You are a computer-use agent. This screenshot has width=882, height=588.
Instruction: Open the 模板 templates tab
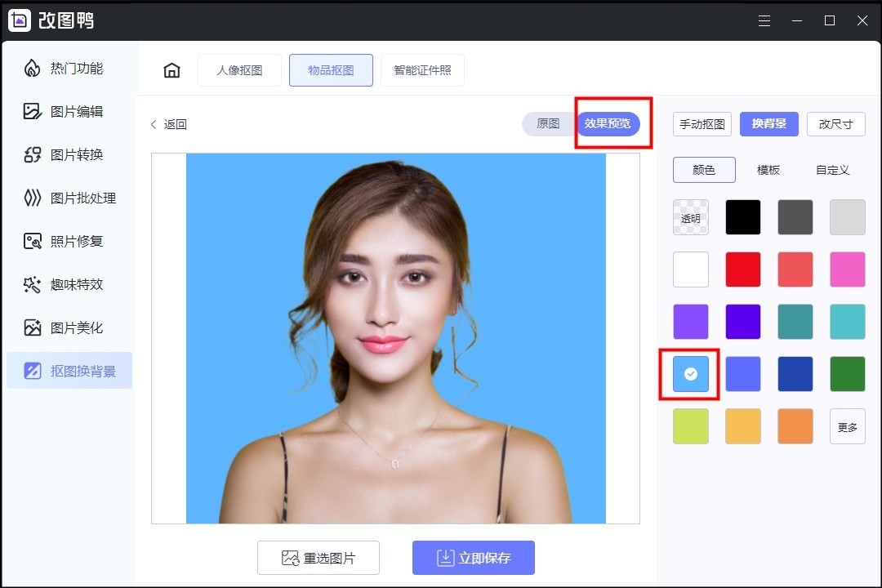click(768, 170)
